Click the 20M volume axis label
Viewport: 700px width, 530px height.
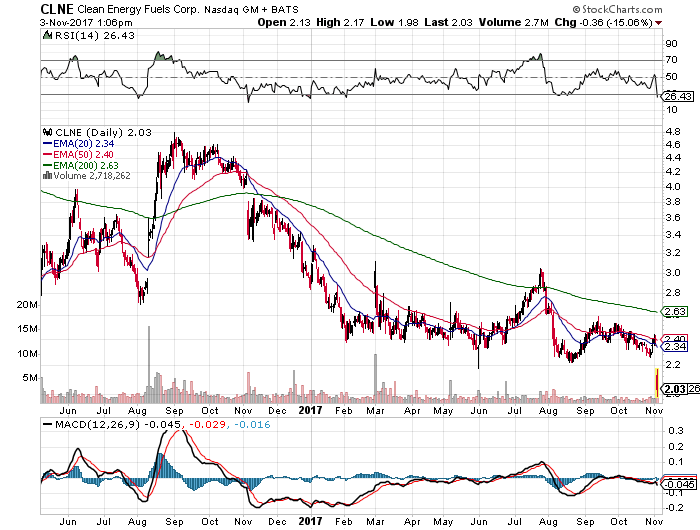(x=27, y=305)
